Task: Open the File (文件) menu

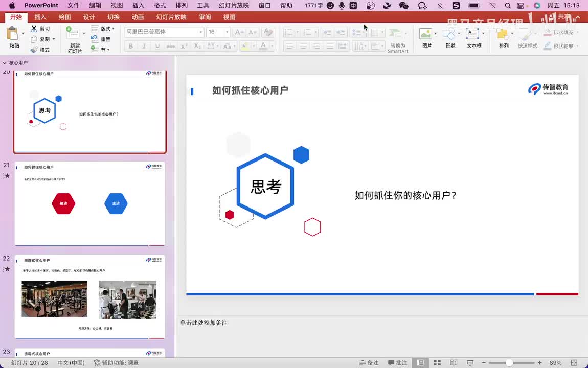Action: [74, 5]
